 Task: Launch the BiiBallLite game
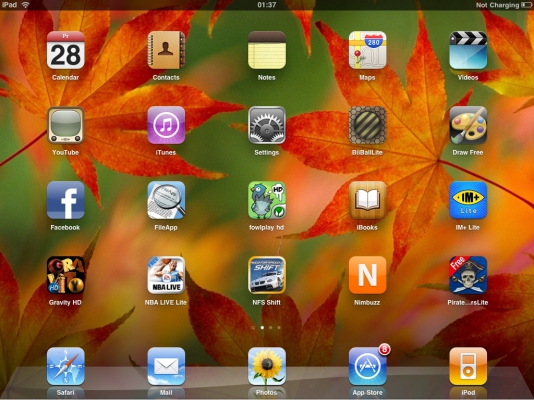tap(367, 125)
